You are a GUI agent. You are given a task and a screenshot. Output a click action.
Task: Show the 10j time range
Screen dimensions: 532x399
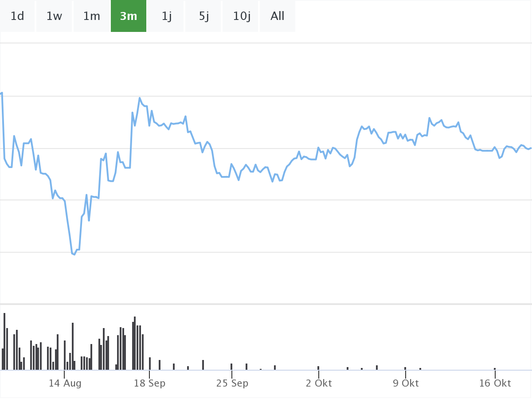click(242, 16)
